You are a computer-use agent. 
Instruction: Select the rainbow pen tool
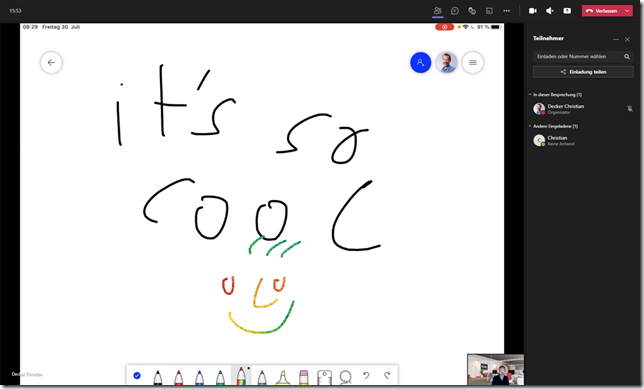[241, 376]
